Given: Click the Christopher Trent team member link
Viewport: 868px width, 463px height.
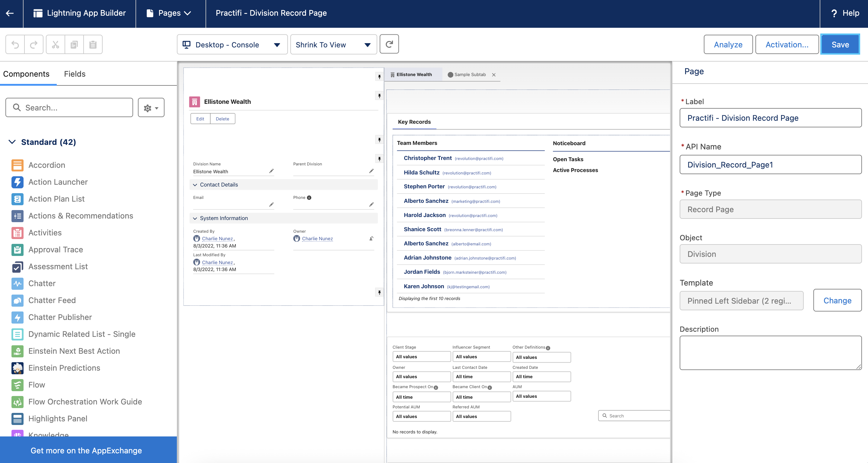Looking at the screenshot, I should [428, 158].
